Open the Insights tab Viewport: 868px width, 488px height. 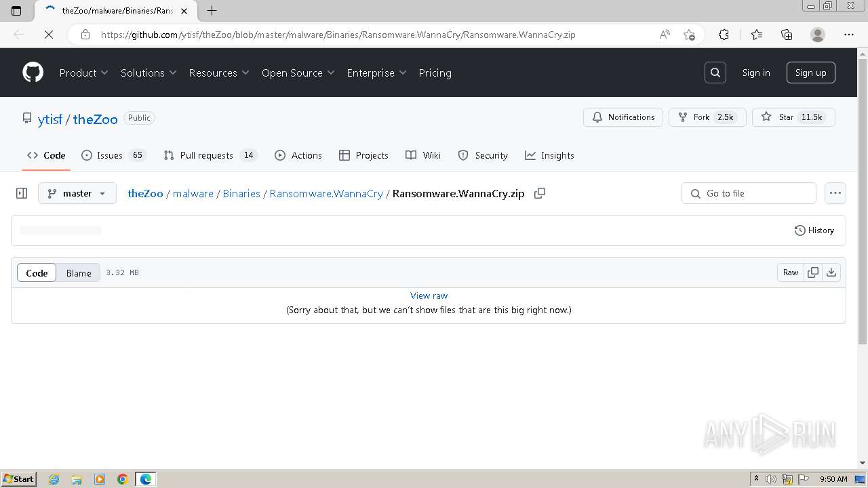coord(549,155)
